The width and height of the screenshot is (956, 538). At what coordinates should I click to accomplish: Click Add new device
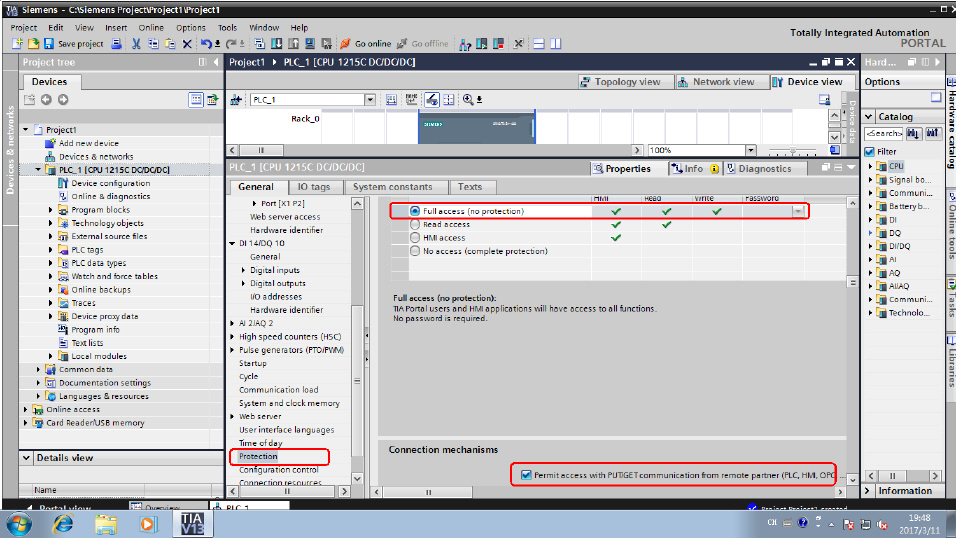88,143
